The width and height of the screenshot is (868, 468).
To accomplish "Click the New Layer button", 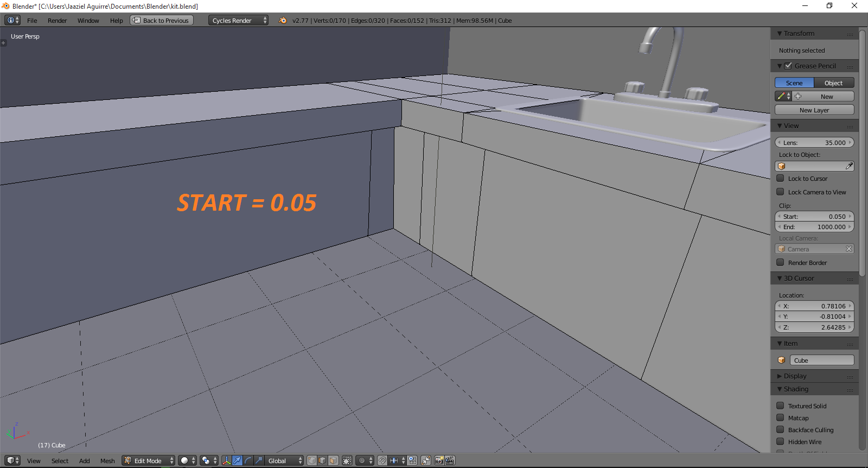I will coord(814,110).
